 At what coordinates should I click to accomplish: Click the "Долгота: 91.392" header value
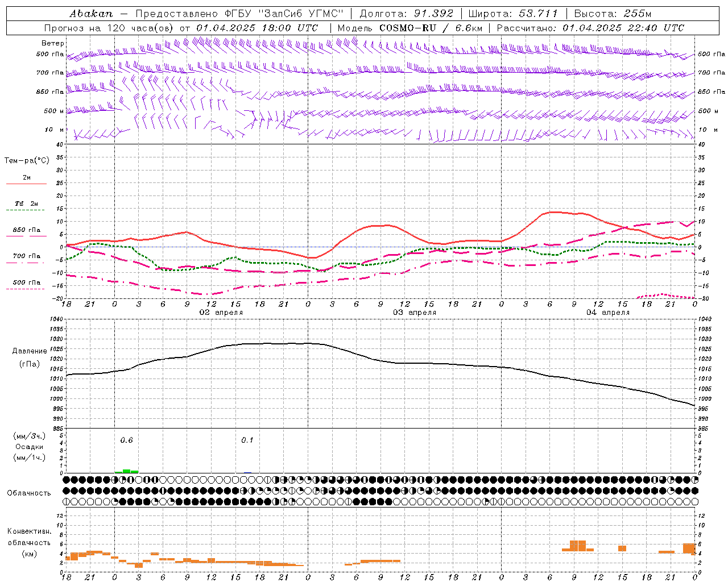pyautogui.click(x=406, y=14)
